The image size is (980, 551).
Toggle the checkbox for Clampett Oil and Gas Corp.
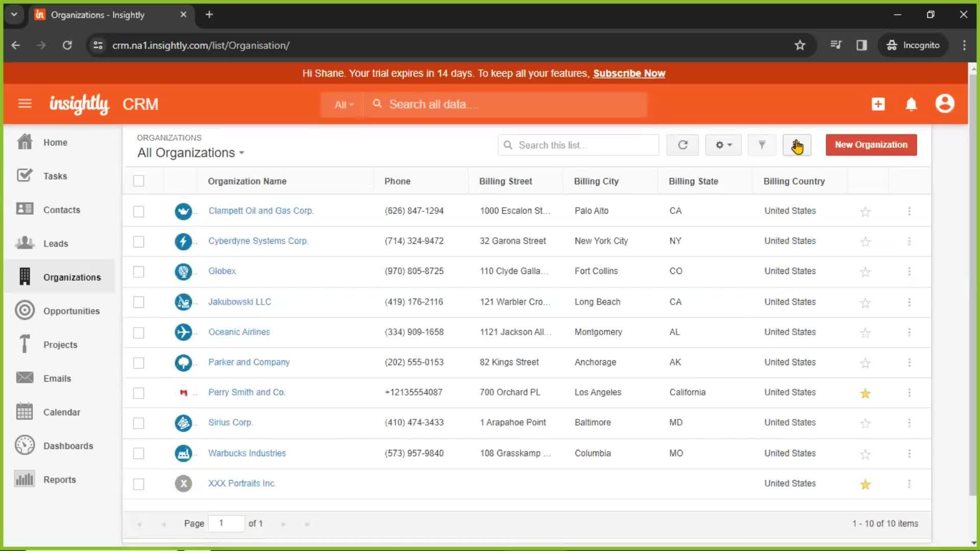[x=139, y=210]
